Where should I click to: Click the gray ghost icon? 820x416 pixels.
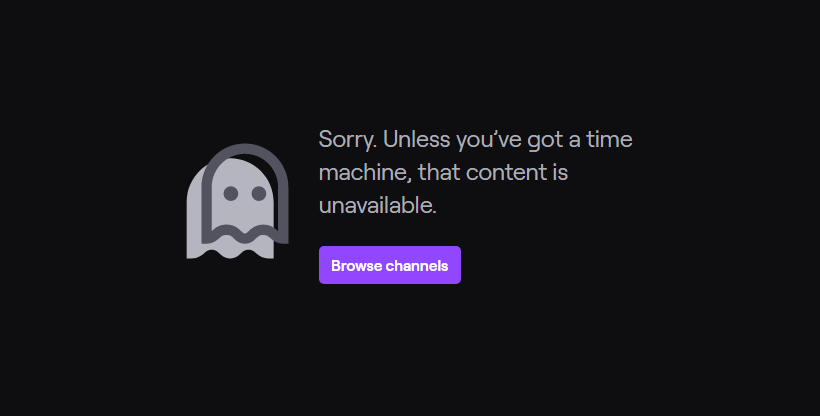237,201
